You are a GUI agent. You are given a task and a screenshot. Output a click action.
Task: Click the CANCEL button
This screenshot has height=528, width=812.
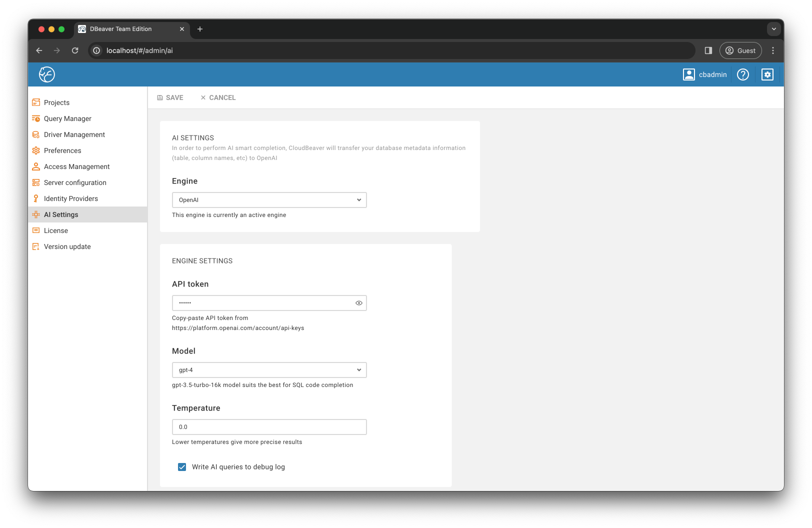pyautogui.click(x=218, y=97)
